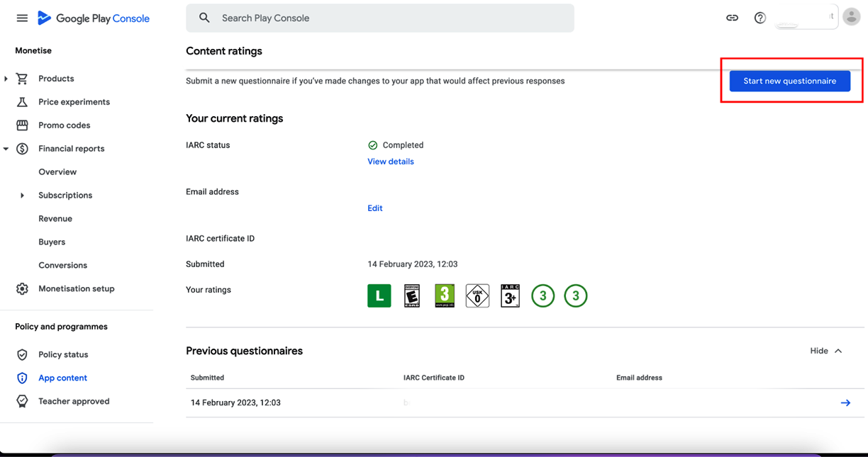868x457 pixels.
Task: Open the hamburger navigation menu
Action: pos(22,18)
